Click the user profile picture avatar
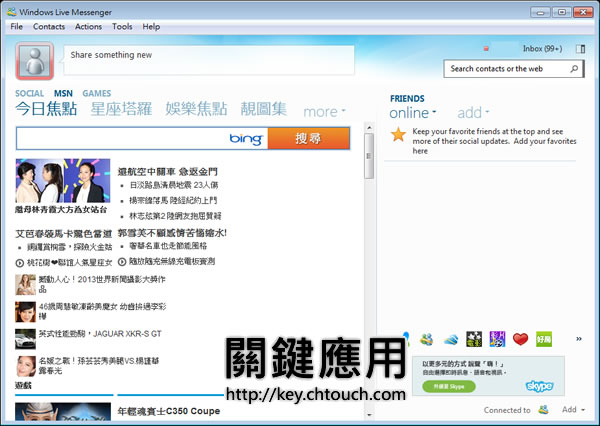Image resolution: width=600 pixels, height=426 pixels. [x=34, y=61]
